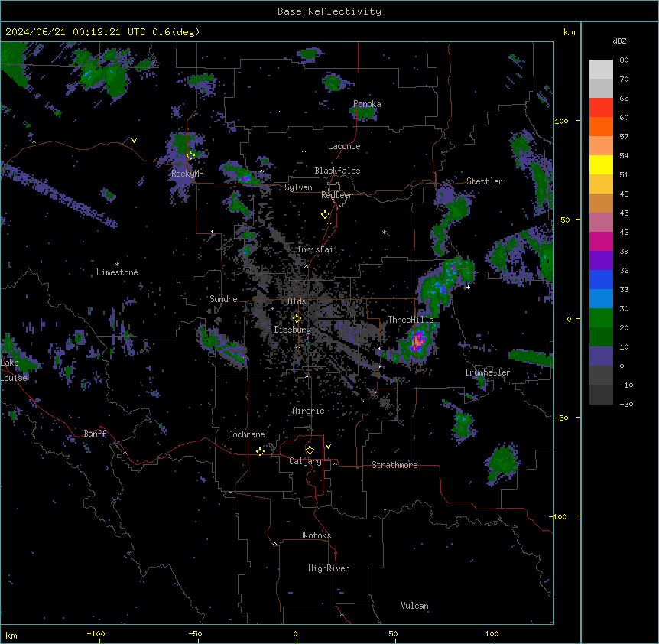Click the Ponoka city label
Viewport: 659px width, 644px height.
pos(367,104)
